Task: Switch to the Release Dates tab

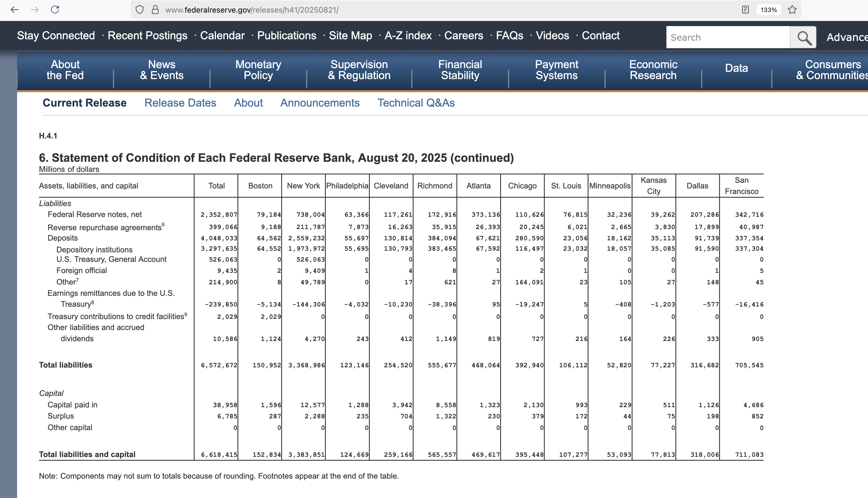Action: (180, 103)
